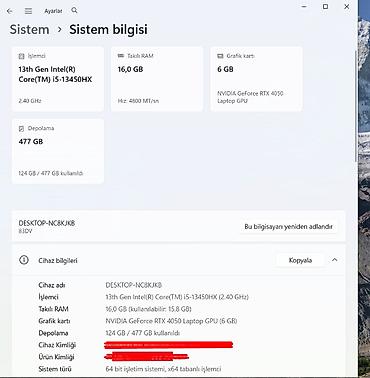This screenshot has width=370, height=378.
Task: Click the İşlemci processor chip icon
Action: [21, 56]
